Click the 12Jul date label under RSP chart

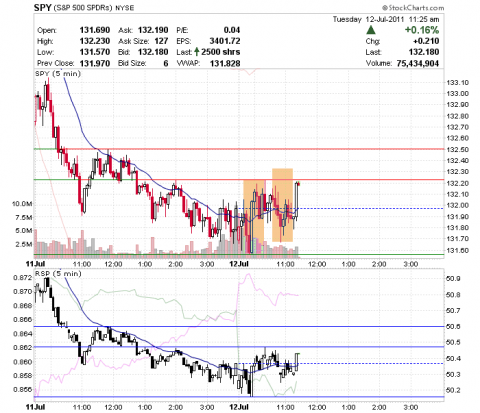coord(239,407)
